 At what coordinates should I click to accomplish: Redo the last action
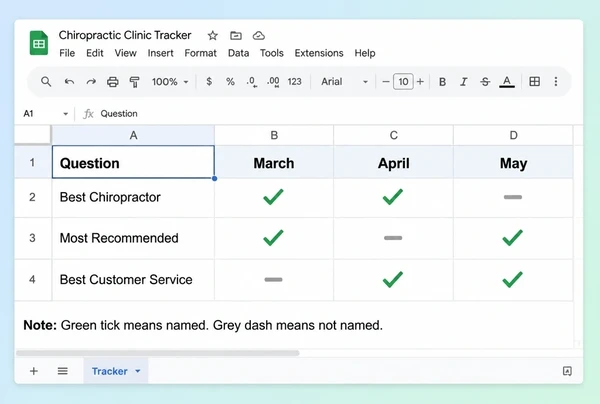click(x=91, y=81)
